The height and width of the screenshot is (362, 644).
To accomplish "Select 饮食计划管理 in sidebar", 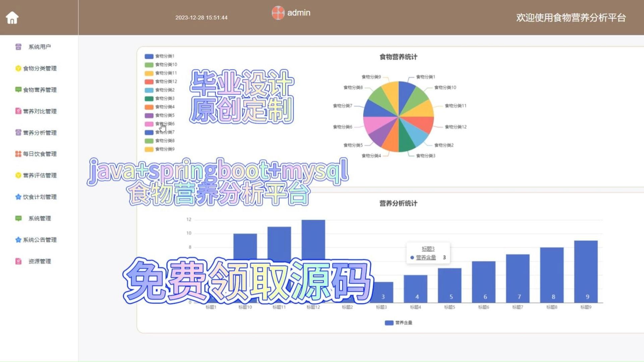I will tap(39, 197).
